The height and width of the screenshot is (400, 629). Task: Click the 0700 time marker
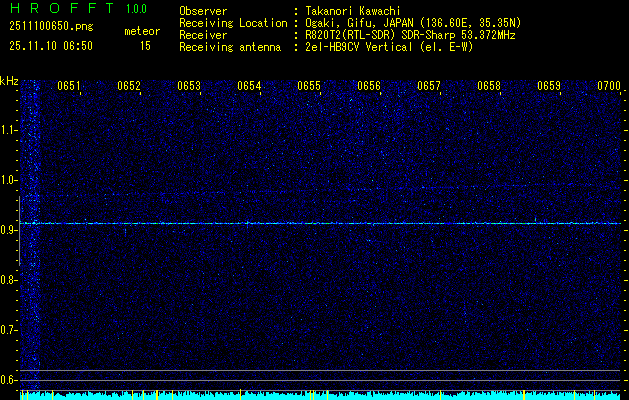[609, 86]
